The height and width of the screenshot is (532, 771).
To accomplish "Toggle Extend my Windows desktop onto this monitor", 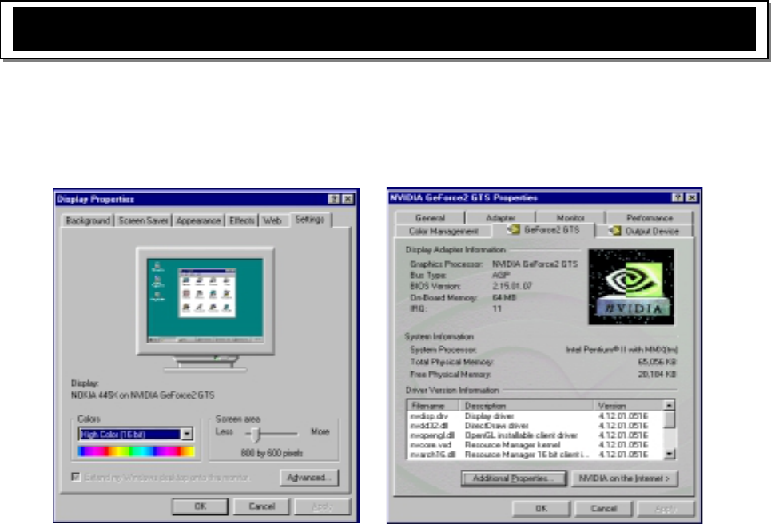I will coord(76,477).
